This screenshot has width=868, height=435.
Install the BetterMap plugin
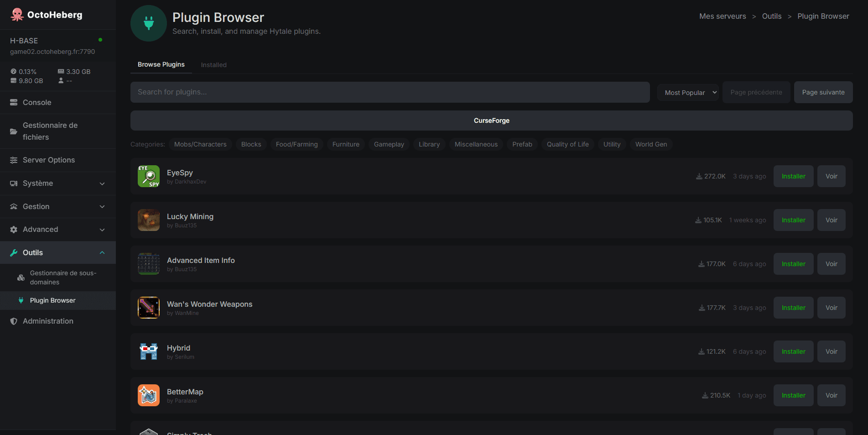794,395
